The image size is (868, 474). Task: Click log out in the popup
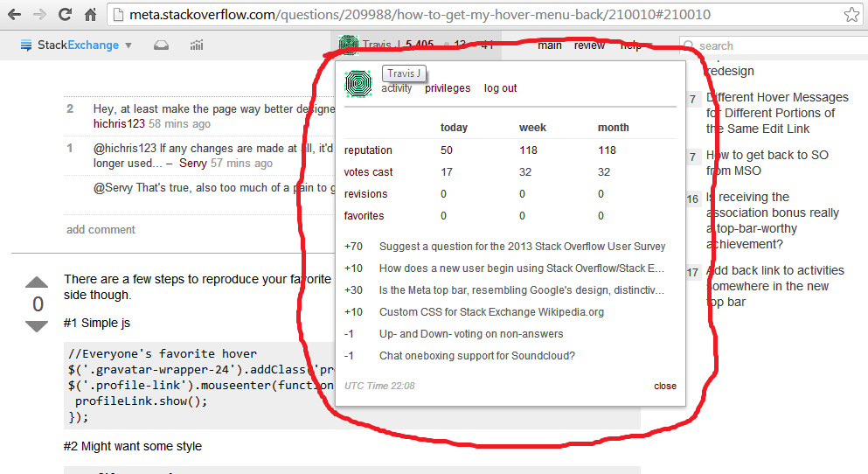click(x=500, y=88)
